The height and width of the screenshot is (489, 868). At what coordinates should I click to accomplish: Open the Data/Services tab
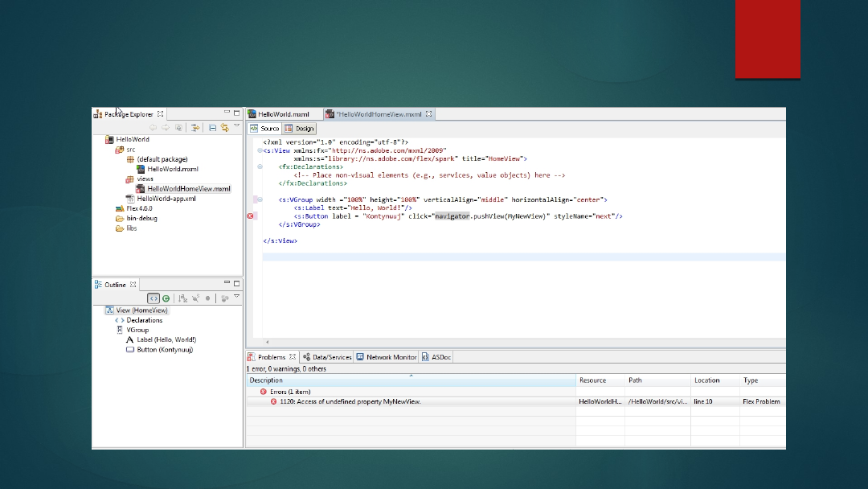(327, 357)
